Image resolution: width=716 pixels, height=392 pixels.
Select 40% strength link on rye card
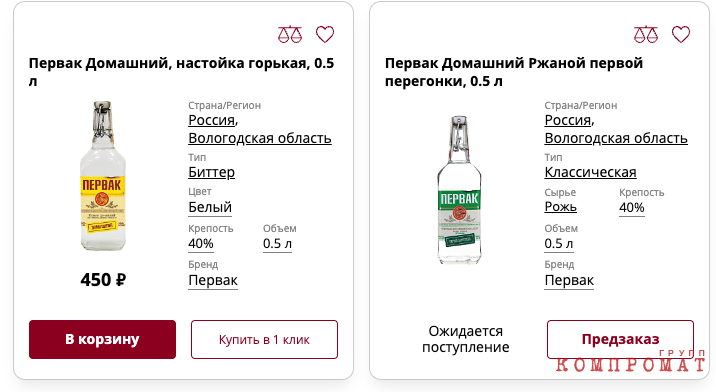632,207
